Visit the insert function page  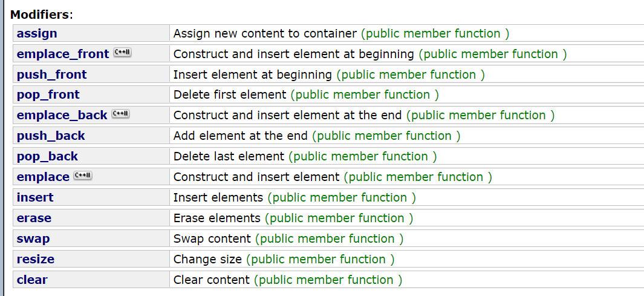click(x=35, y=197)
